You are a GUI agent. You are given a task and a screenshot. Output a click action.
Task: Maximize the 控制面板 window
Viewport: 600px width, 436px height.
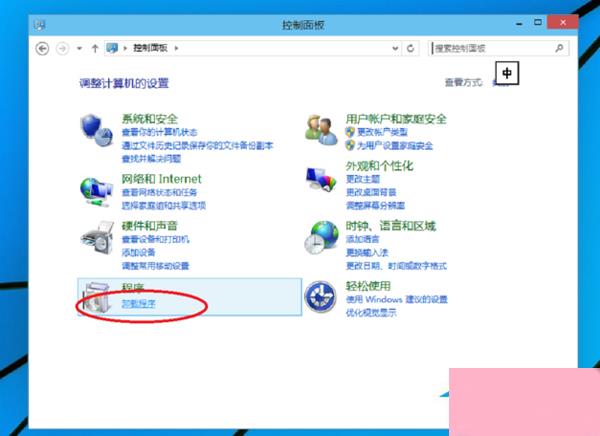click(538, 23)
